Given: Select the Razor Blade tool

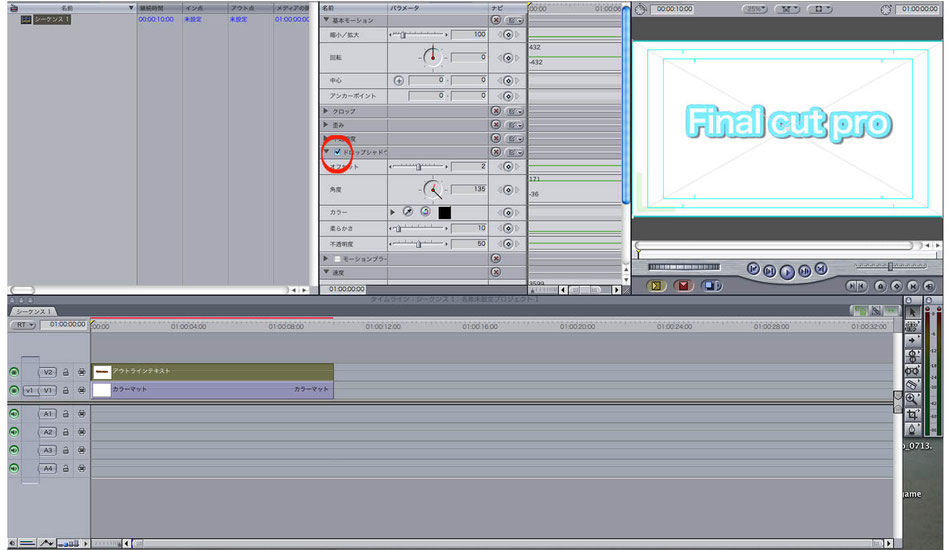Looking at the screenshot, I should (x=912, y=385).
